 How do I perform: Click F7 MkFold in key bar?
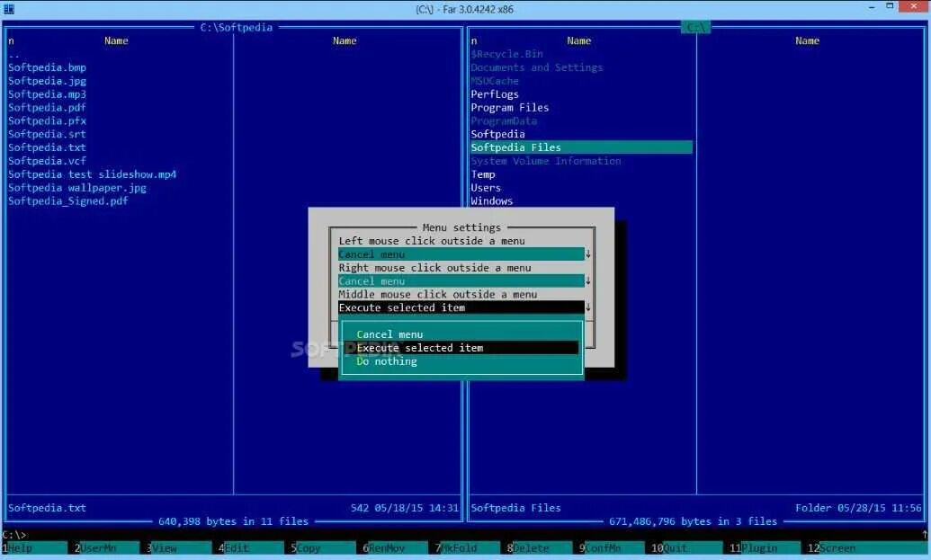click(467, 548)
